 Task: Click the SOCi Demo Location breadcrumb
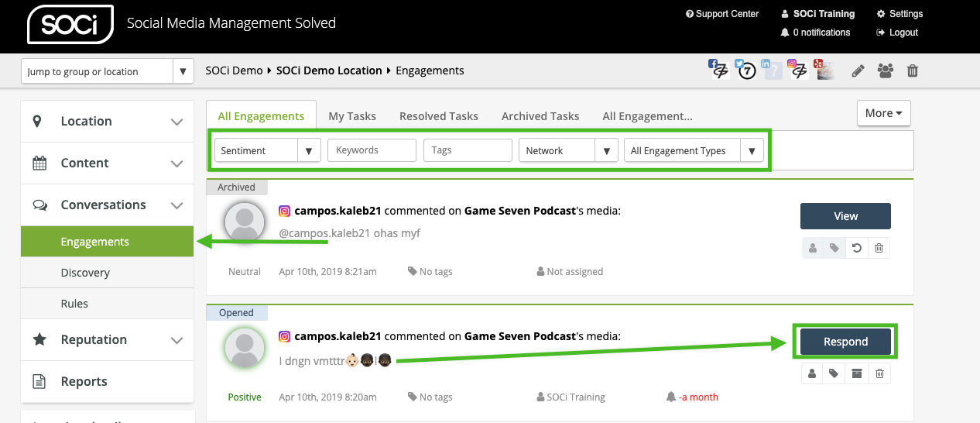[x=329, y=70]
